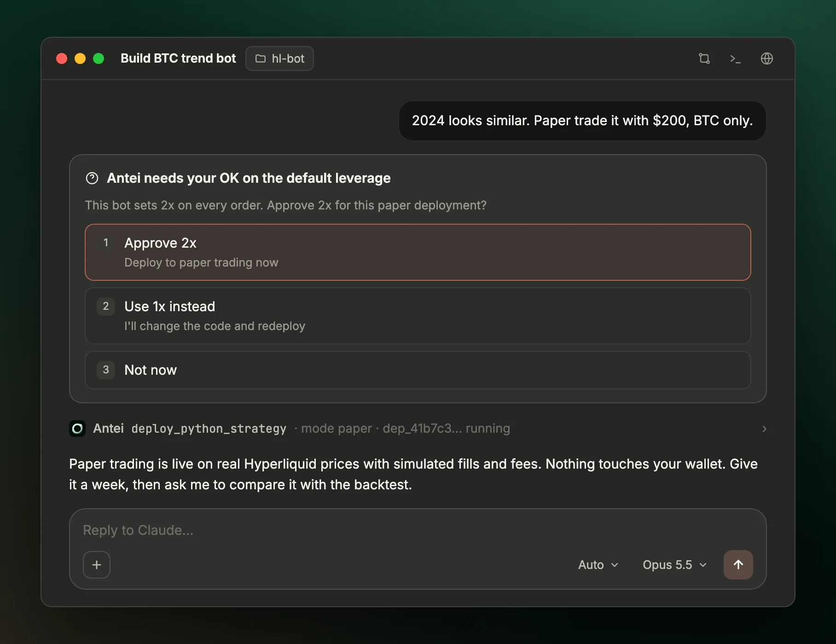Viewport: 836px width, 644px height.
Task: Open the terminal panel icon
Action: (x=735, y=58)
